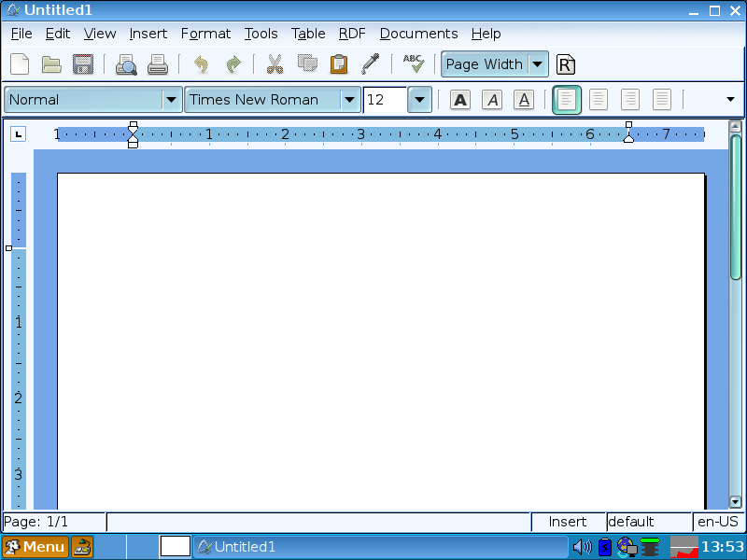Screen dimensions: 747x560
Task: Click the font size field showing 12
Action: click(385, 100)
